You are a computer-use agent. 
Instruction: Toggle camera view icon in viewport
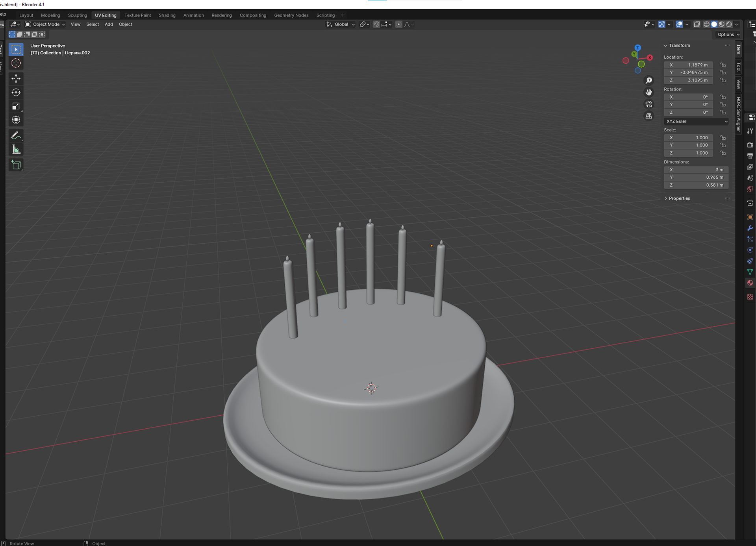click(x=649, y=104)
